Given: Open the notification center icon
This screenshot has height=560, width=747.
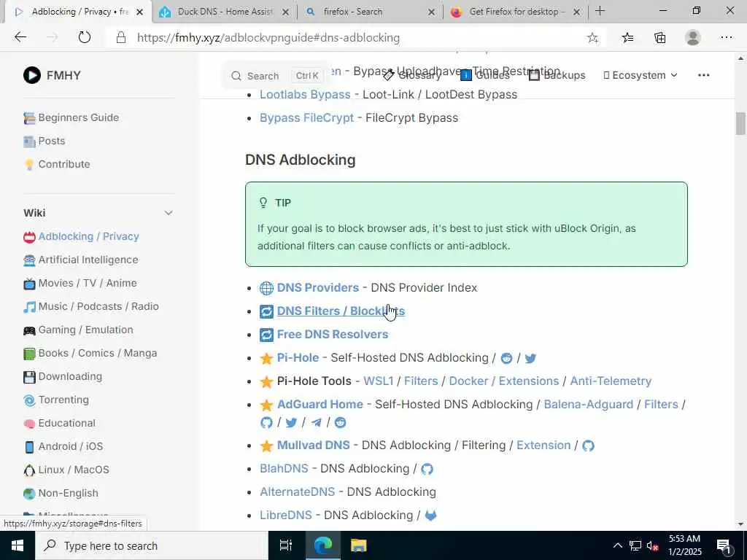Looking at the screenshot, I should click(x=724, y=545).
